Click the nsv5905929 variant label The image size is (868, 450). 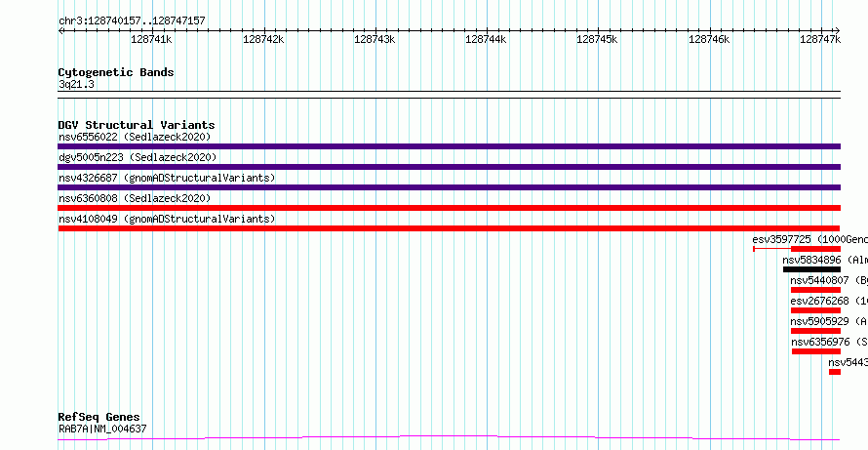829,321
